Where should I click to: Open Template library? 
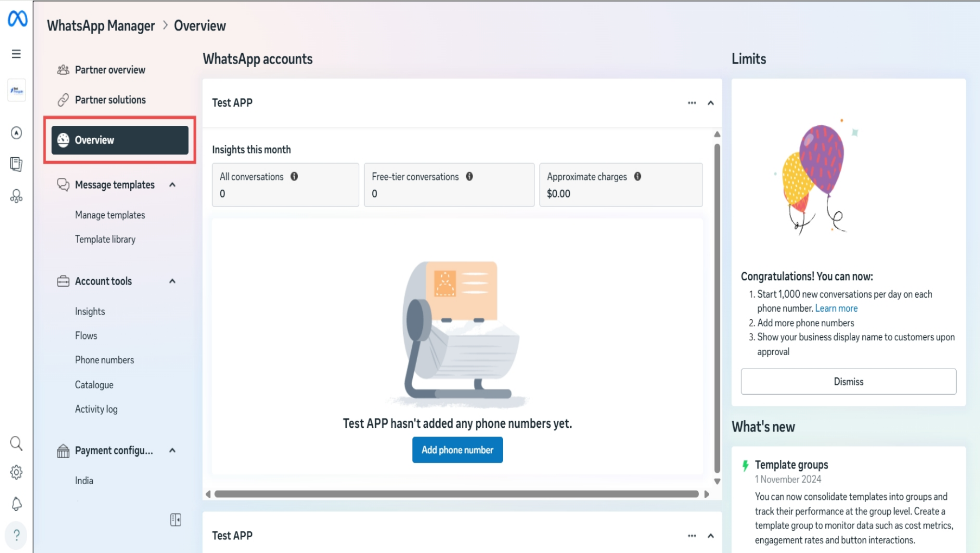(x=105, y=239)
